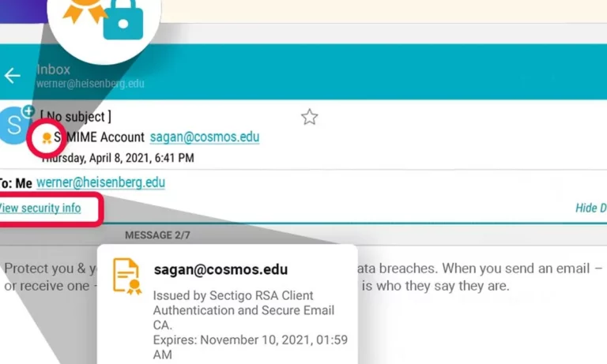Click the enlarged teal padlock icon

click(123, 20)
